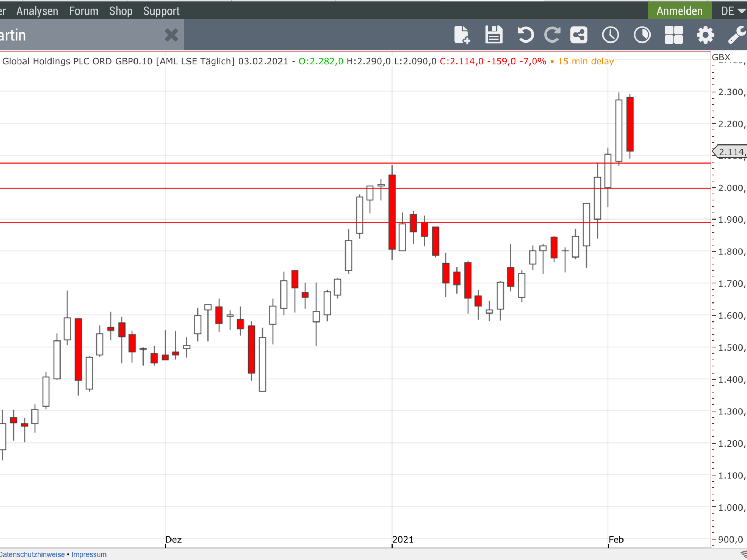Click the wrench tools icon

(737, 35)
